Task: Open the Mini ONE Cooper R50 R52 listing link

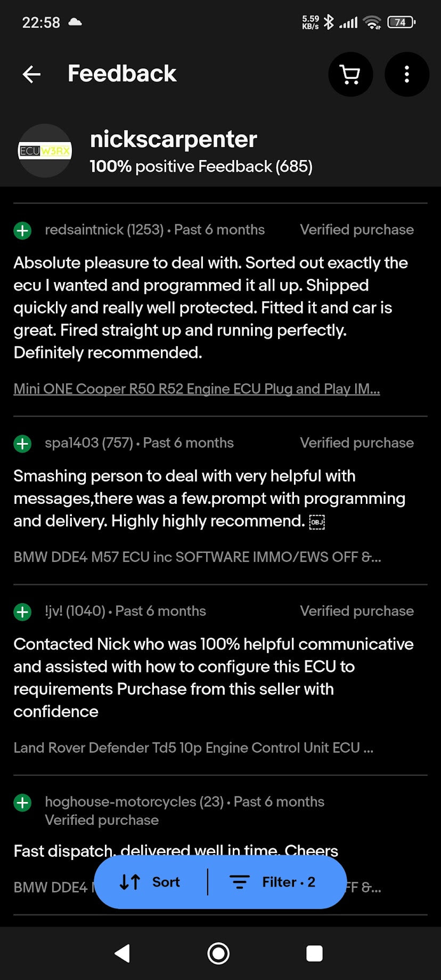Action: click(197, 389)
